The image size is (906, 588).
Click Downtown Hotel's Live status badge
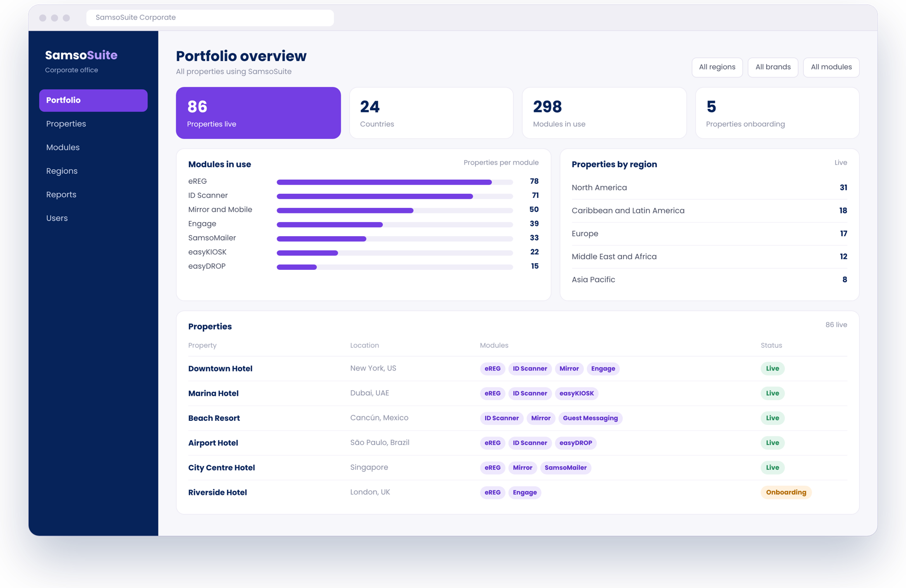click(773, 369)
